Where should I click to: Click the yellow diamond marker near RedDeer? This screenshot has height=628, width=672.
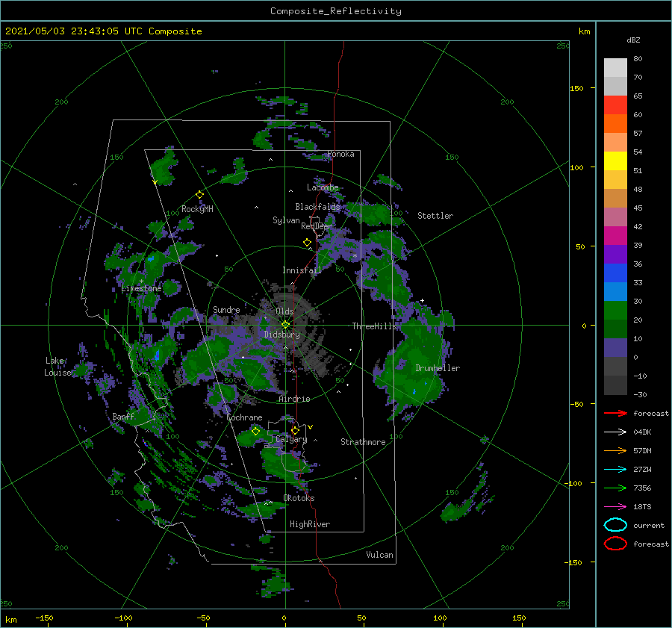click(307, 243)
